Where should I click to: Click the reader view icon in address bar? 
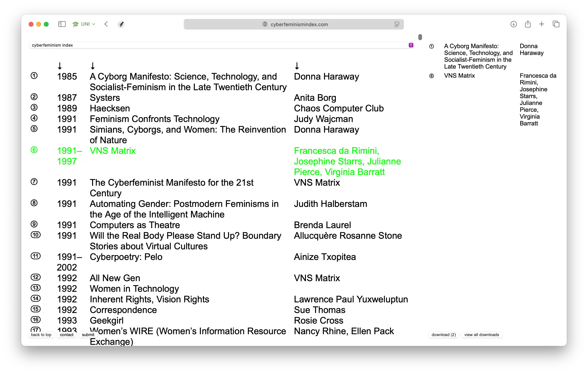coord(397,24)
